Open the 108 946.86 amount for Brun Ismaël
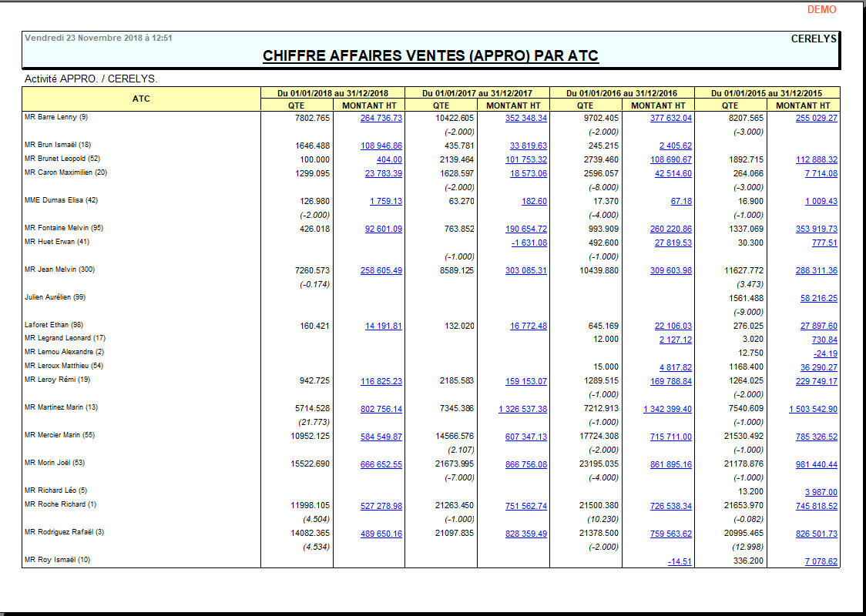 [381, 146]
